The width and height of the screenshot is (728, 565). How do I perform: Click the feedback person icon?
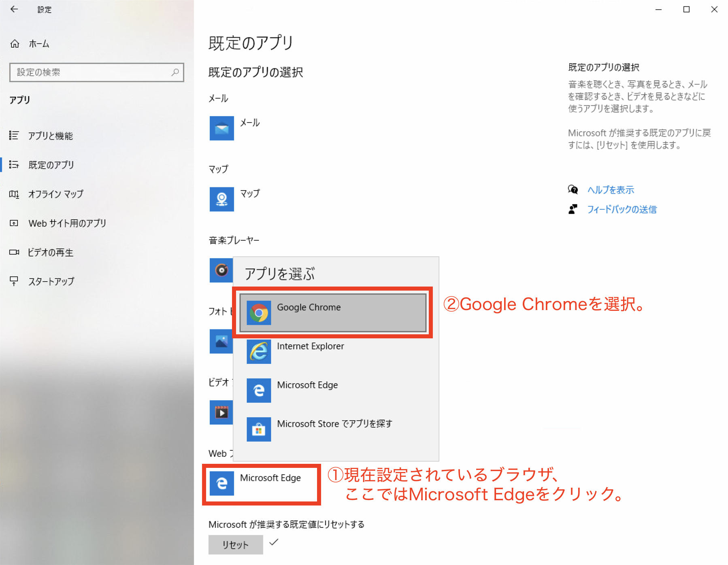(x=573, y=209)
